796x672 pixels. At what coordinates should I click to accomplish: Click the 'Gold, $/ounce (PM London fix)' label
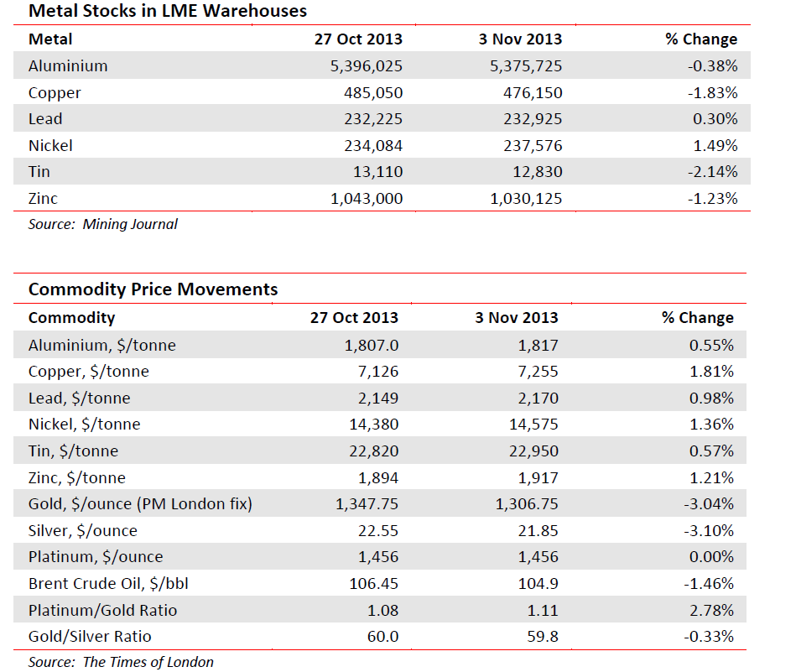pyautogui.click(x=140, y=504)
